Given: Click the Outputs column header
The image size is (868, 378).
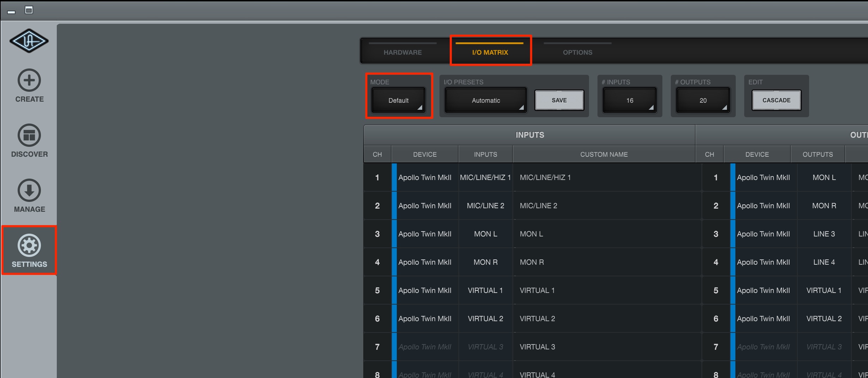Looking at the screenshot, I should (818, 154).
